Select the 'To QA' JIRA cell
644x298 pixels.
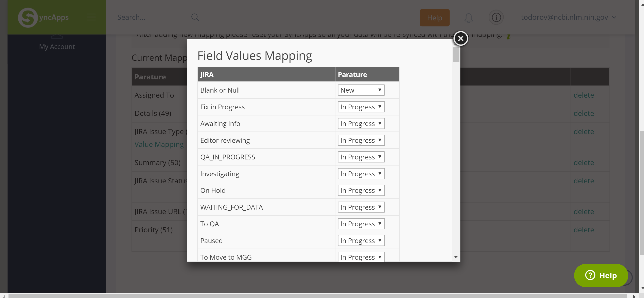coord(266,224)
